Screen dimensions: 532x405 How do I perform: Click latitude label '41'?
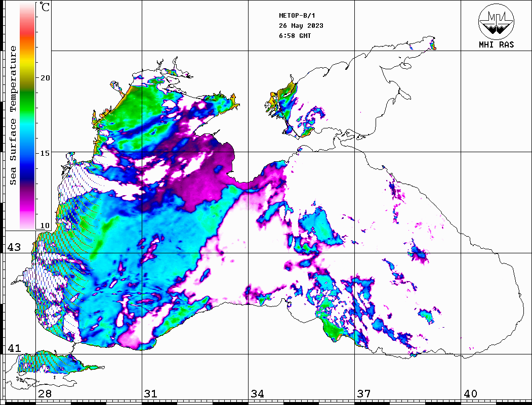point(14,348)
